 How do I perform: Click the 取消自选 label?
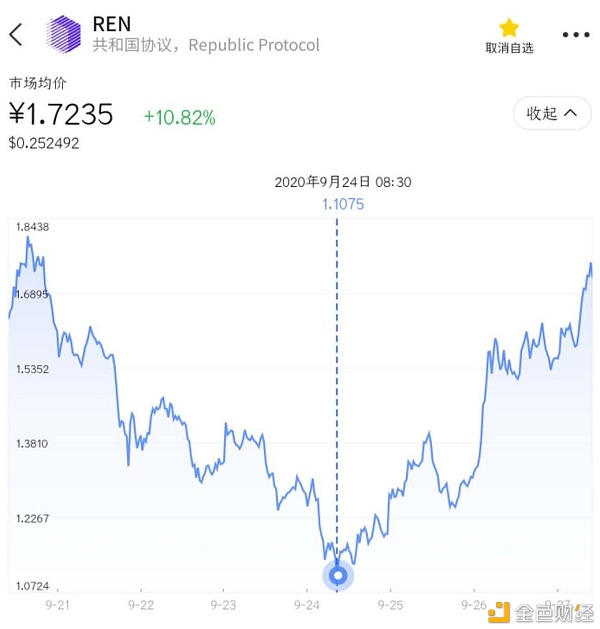509,48
